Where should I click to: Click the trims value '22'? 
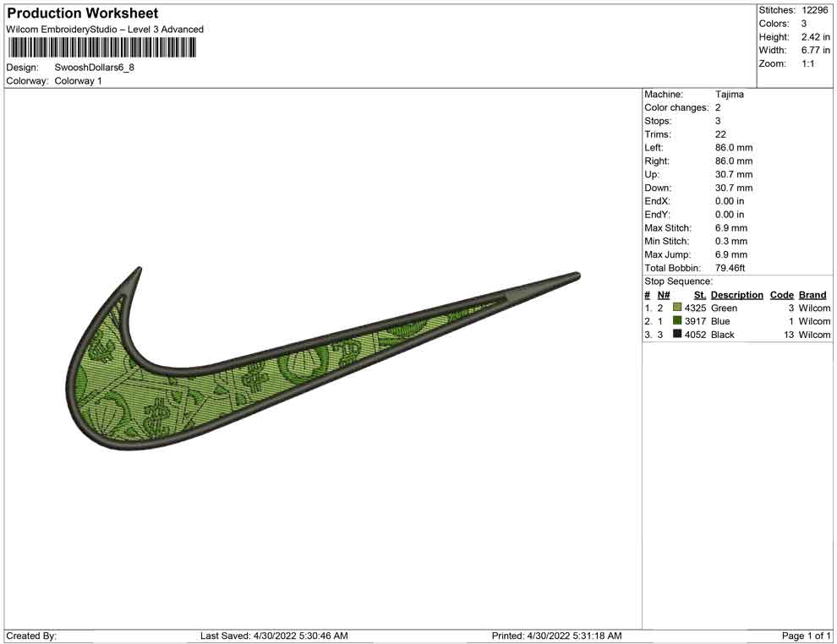click(x=720, y=134)
